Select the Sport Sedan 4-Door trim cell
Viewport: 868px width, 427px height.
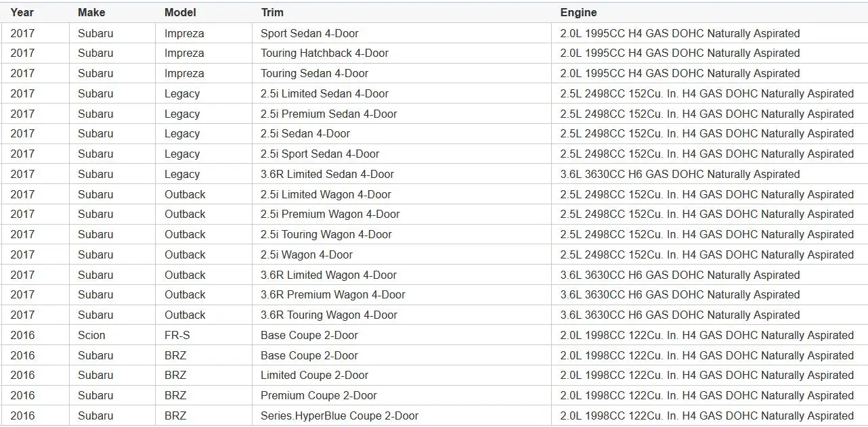[402, 33]
